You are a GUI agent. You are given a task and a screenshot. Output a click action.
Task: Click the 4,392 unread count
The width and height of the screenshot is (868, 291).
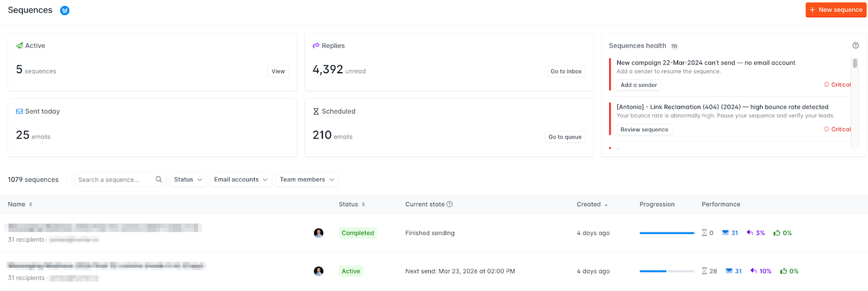(x=328, y=69)
